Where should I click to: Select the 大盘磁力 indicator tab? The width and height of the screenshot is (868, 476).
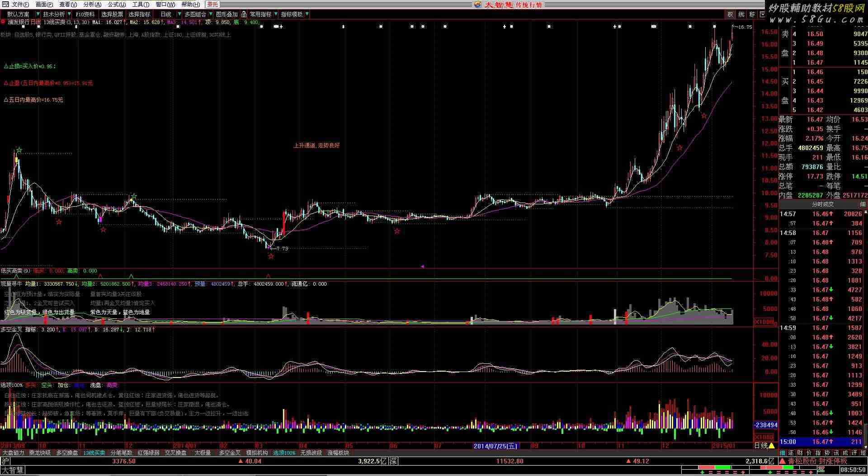point(13,452)
